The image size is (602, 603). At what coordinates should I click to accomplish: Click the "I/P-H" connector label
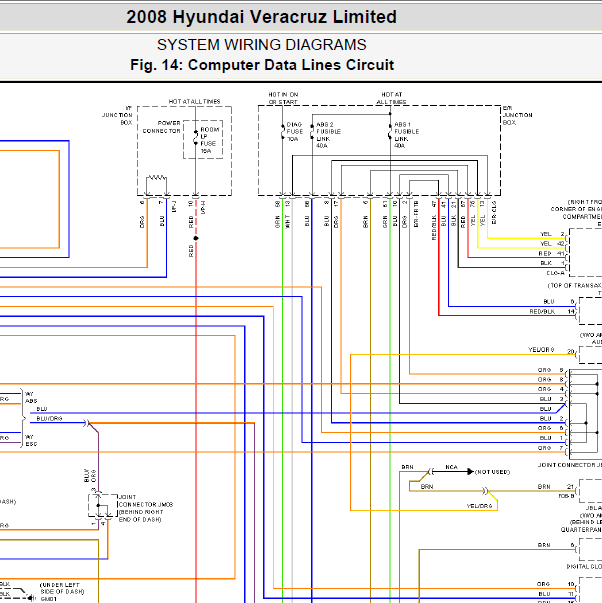pyautogui.click(x=203, y=207)
